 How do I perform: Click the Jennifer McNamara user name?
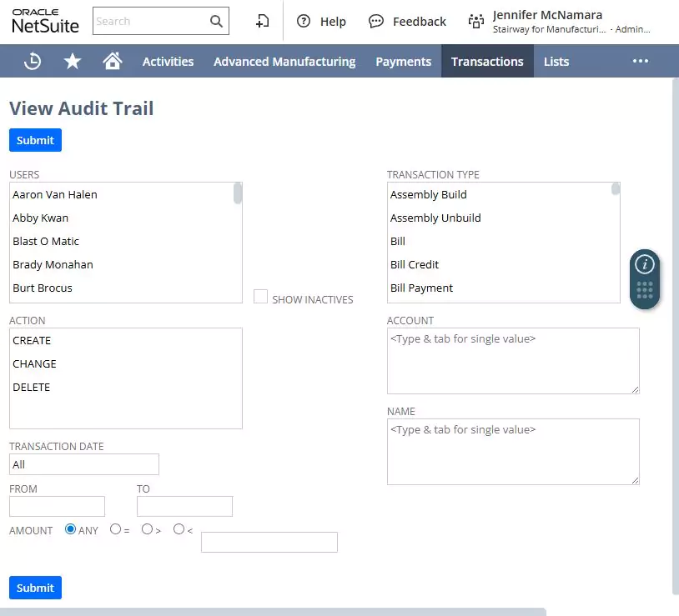tap(547, 15)
